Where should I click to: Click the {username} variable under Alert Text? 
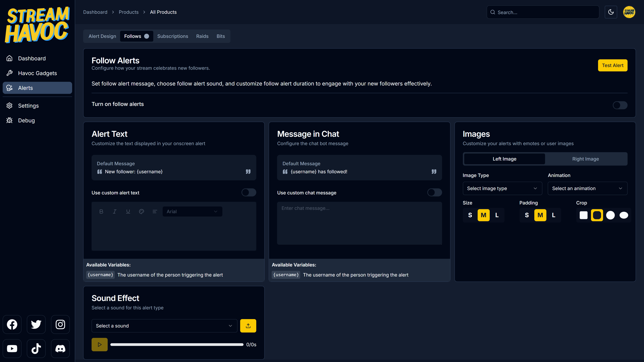(100, 275)
